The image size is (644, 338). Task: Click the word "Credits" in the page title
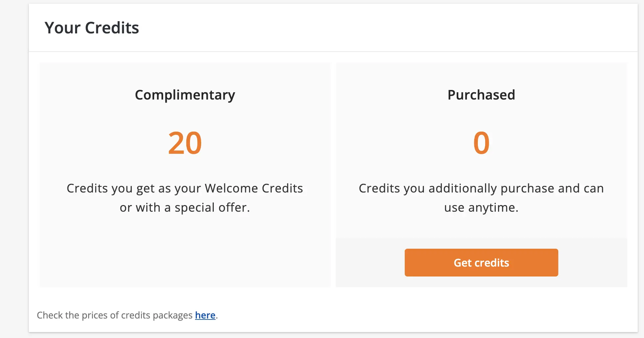tap(112, 28)
